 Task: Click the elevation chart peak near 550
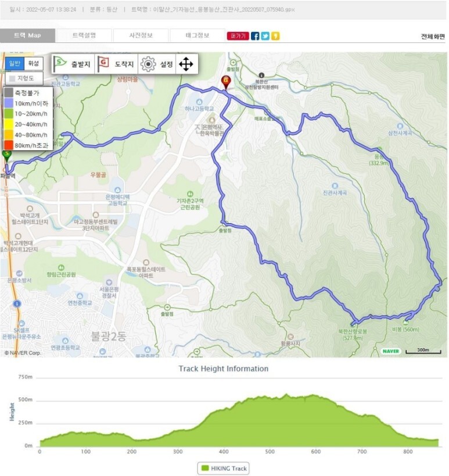(286, 394)
